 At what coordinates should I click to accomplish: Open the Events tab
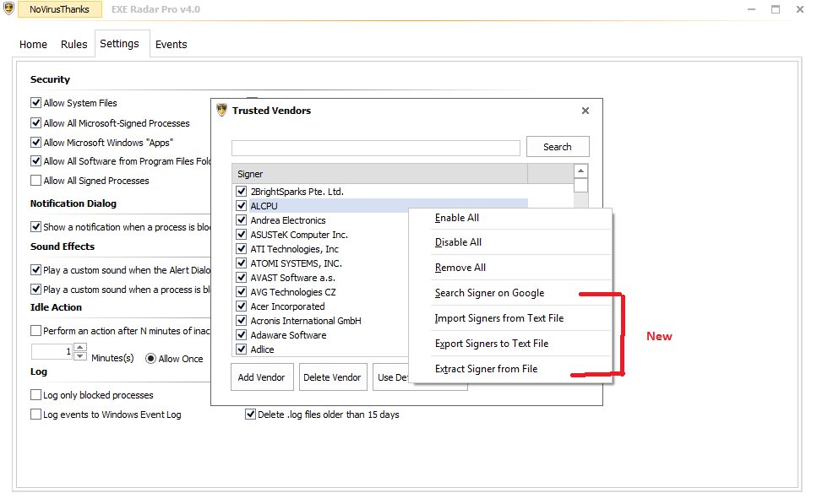tap(171, 45)
